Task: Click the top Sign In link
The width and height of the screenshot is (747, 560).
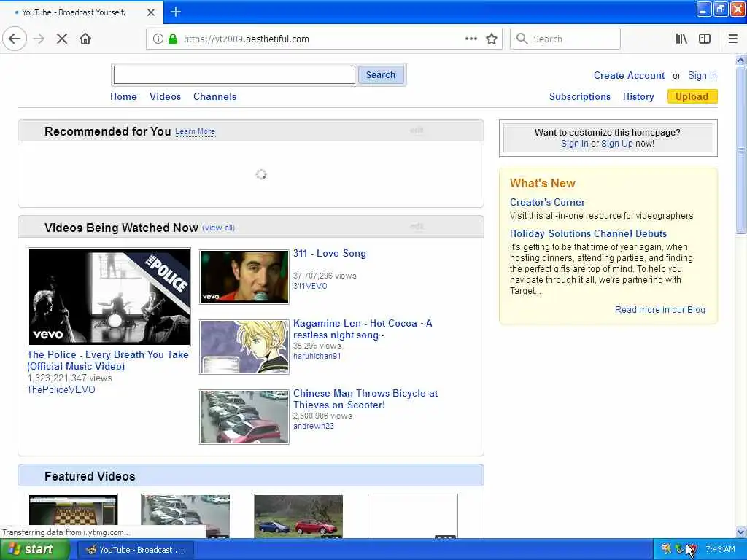Action: tap(703, 75)
